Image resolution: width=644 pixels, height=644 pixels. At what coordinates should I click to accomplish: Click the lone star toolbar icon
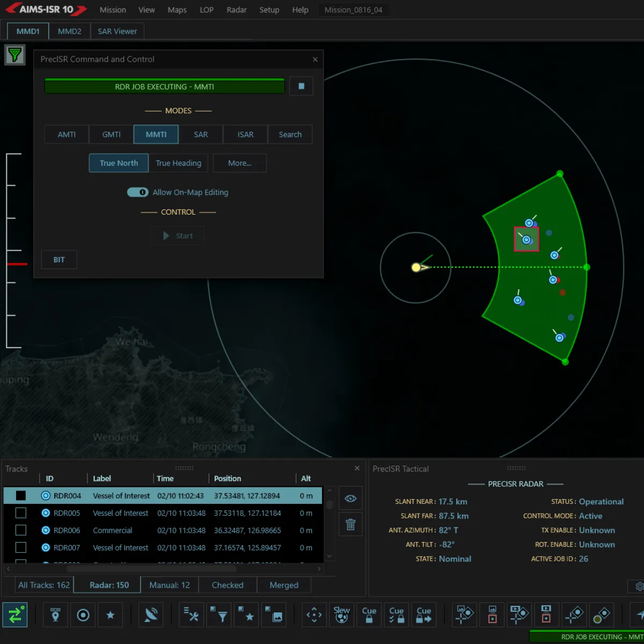(x=111, y=615)
